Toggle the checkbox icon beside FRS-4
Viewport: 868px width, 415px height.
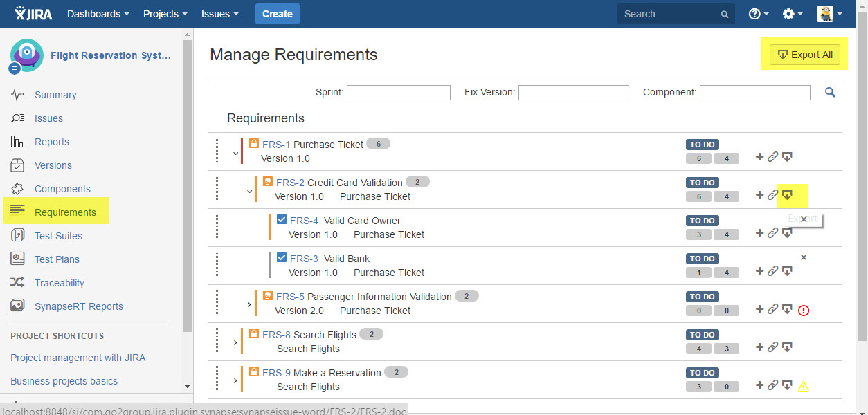(282, 220)
